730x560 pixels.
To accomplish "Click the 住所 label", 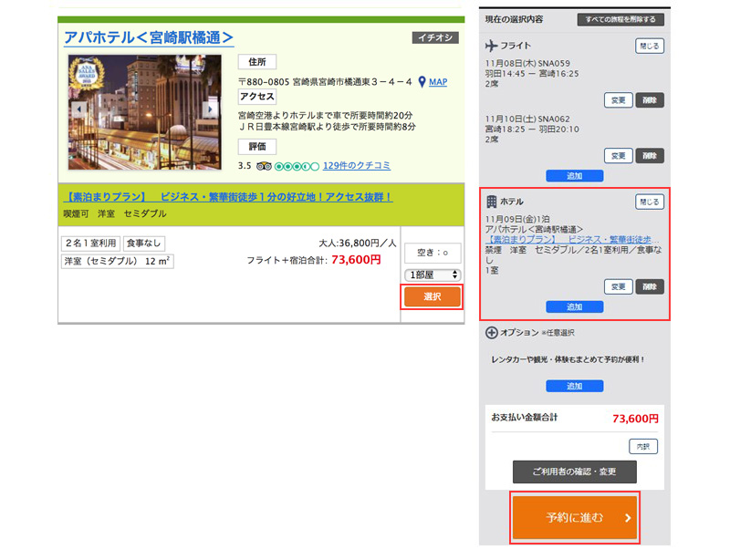I will 257,62.
